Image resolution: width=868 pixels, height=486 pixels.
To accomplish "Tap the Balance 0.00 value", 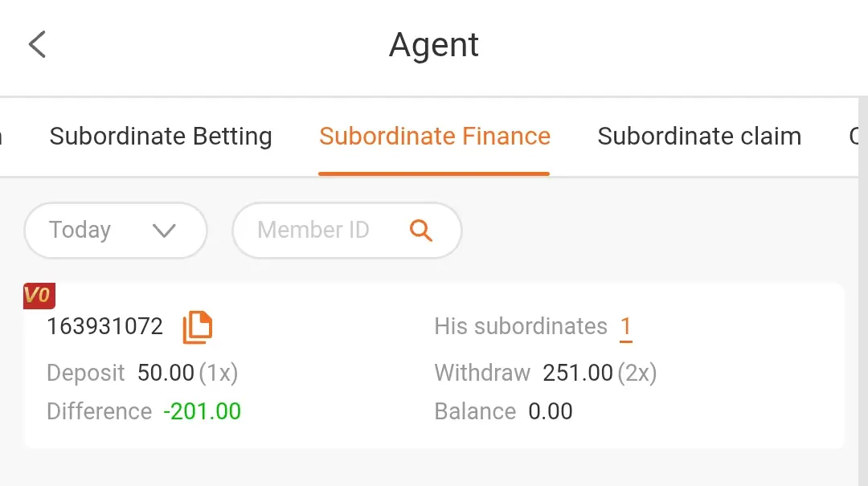I will coord(551,412).
